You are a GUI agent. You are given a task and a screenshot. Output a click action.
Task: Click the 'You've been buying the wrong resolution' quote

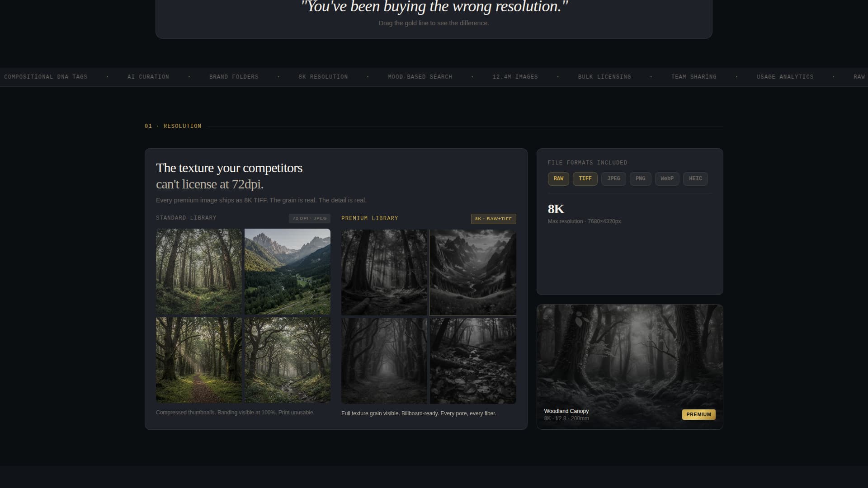click(x=434, y=7)
